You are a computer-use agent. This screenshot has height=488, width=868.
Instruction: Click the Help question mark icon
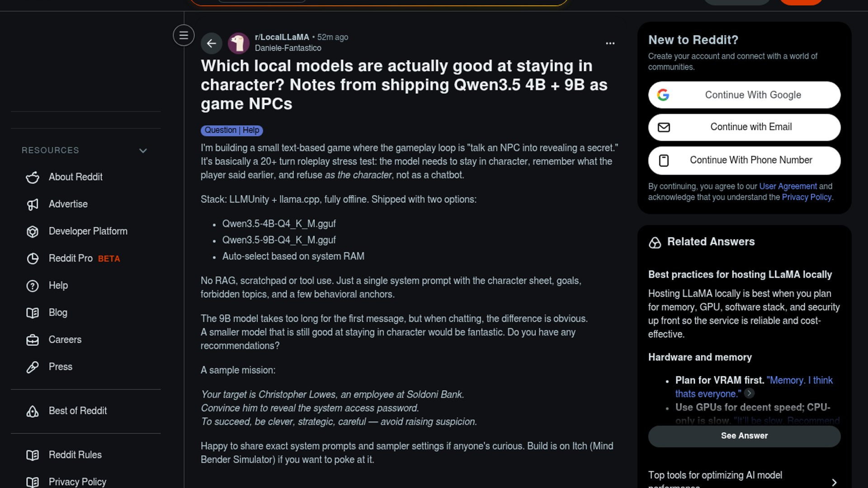point(33,286)
